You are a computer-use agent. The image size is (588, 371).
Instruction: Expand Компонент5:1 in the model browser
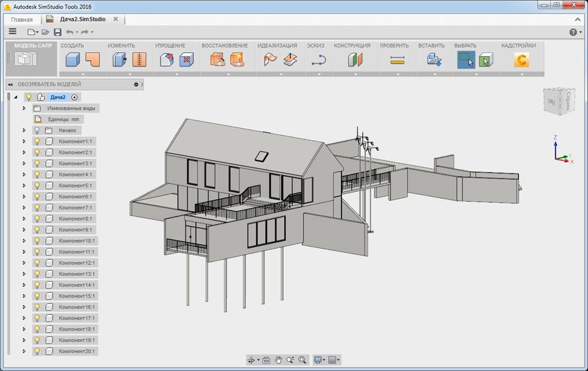[24, 185]
